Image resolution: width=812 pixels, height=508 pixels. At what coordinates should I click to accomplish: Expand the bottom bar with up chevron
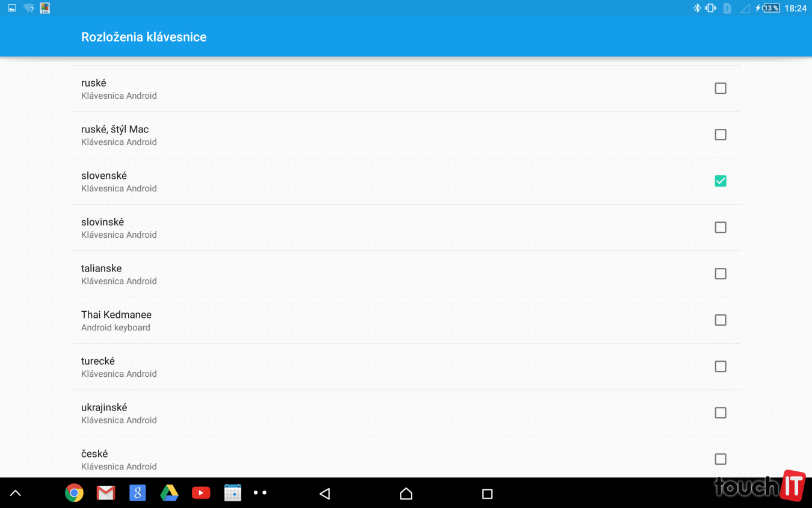pyautogui.click(x=16, y=494)
